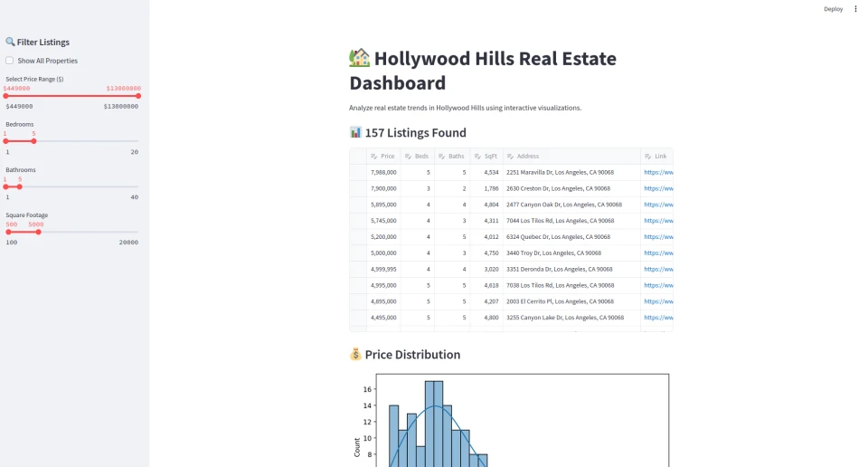Viewport: 868px width, 467px height.
Task: Select the SqFt cell 4,534
Action: tap(486, 172)
